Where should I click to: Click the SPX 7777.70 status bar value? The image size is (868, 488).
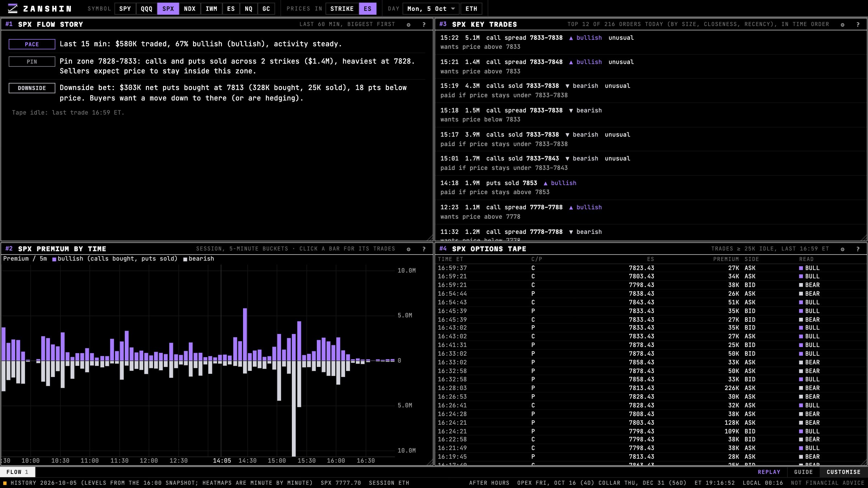click(341, 483)
